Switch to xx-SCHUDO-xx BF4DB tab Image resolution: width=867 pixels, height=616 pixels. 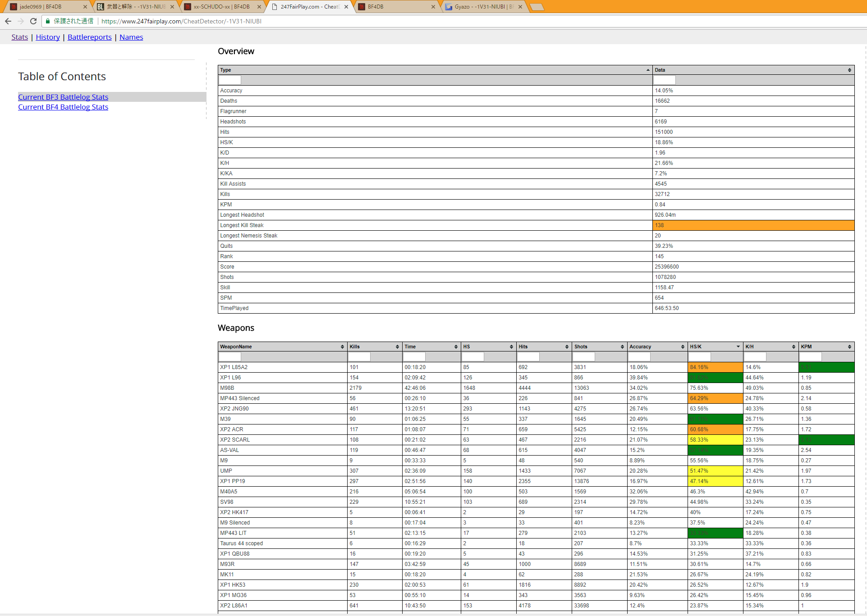coord(221,7)
